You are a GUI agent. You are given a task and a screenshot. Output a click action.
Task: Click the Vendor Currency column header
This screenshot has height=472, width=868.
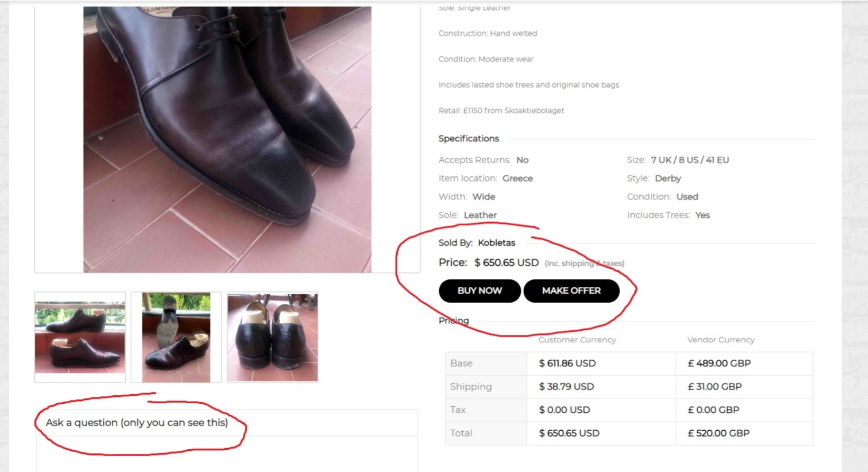[720, 340]
